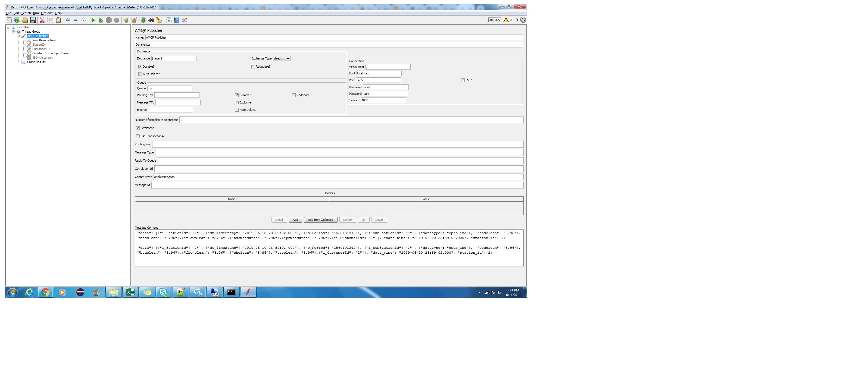The width and height of the screenshot is (868, 384).
Task: Click the green bug debug icon
Action: (143, 20)
